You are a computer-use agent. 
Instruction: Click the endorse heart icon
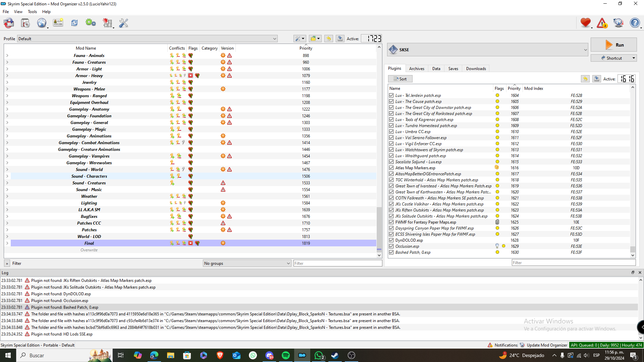click(586, 23)
